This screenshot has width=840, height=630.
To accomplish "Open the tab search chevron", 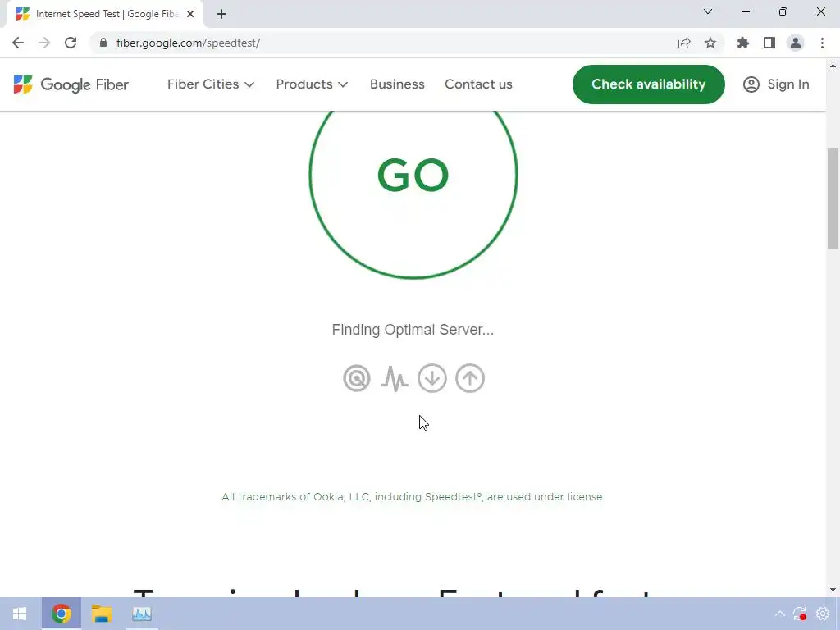I will click(x=708, y=11).
